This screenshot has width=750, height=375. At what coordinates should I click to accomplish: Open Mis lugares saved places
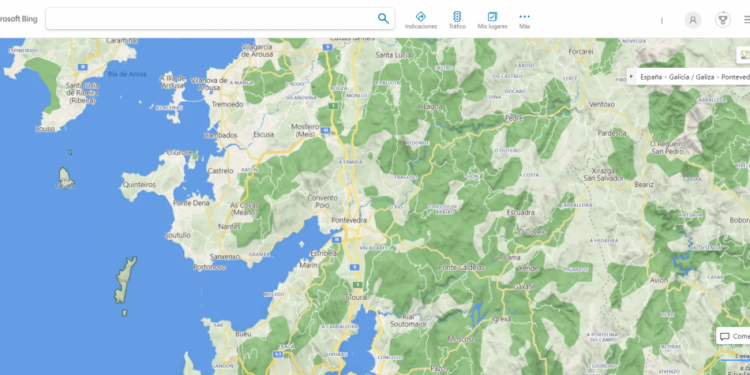[x=492, y=20]
